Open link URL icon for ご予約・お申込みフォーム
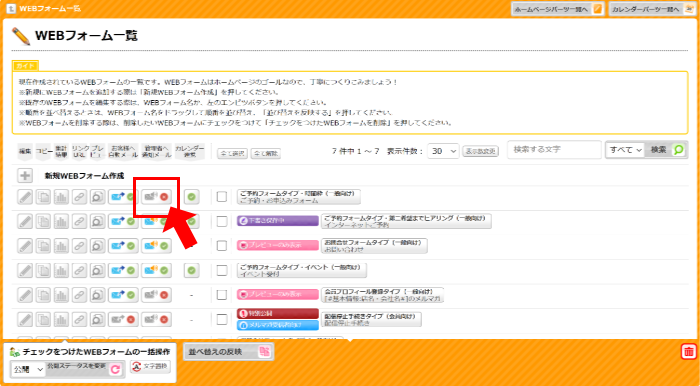 point(79,197)
